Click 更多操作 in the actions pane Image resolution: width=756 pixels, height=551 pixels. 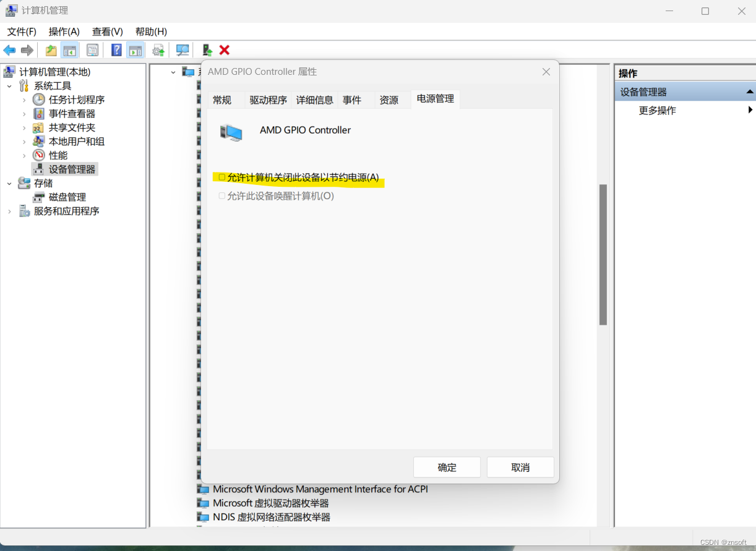657,110
